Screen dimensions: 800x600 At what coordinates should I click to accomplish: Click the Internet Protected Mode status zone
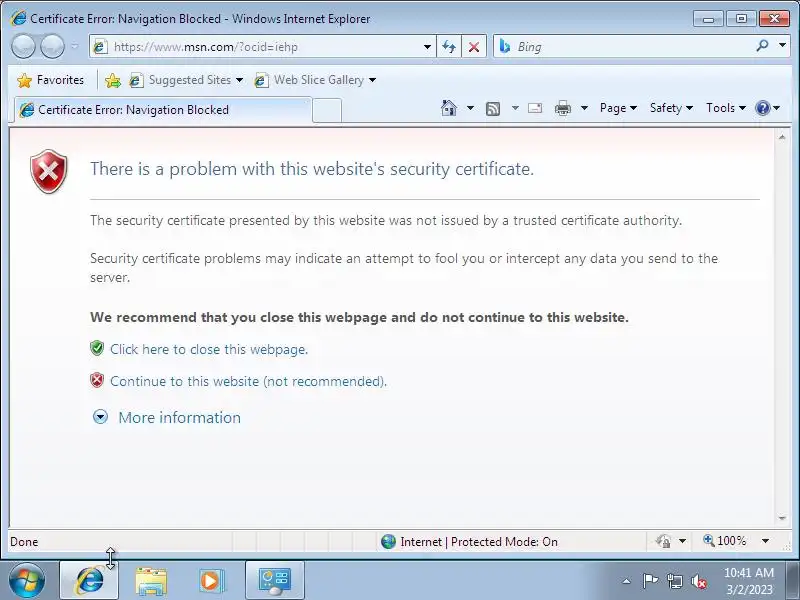pyautogui.click(x=469, y=542)
